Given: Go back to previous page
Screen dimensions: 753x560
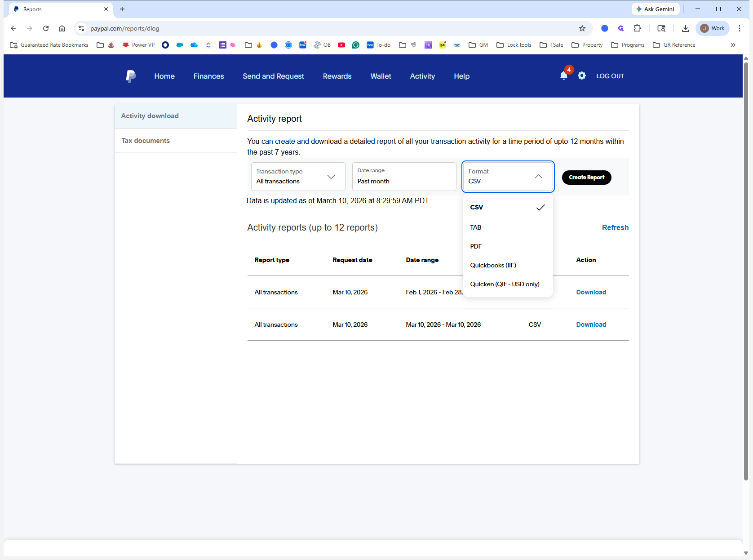Looking at the screenshot, I should (13, 28).
